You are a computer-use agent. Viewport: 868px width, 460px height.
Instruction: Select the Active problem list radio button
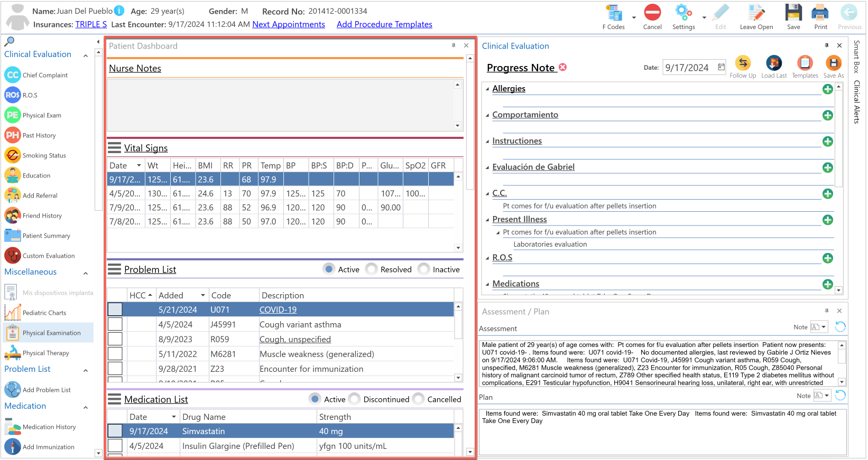(x=329, y=269)
